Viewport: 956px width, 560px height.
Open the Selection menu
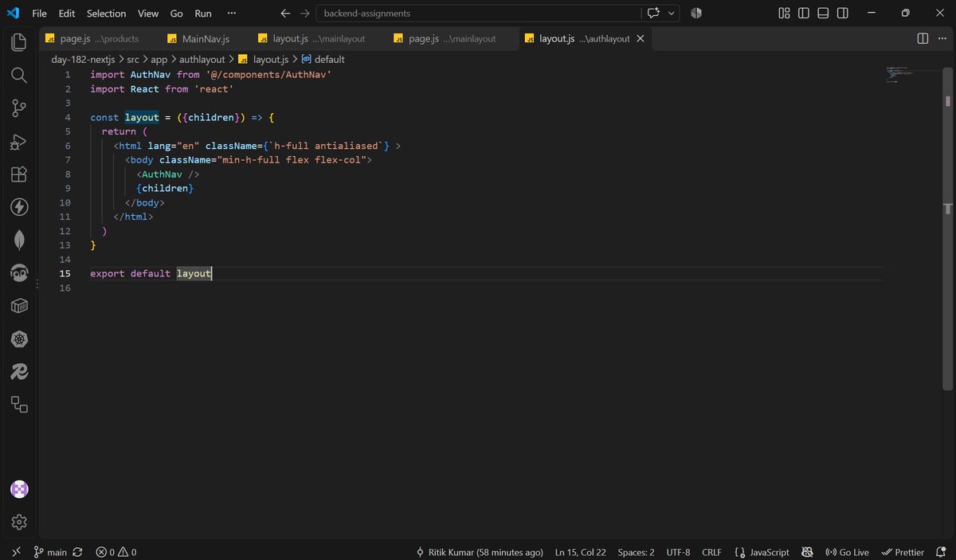click(x=106, y=13)
